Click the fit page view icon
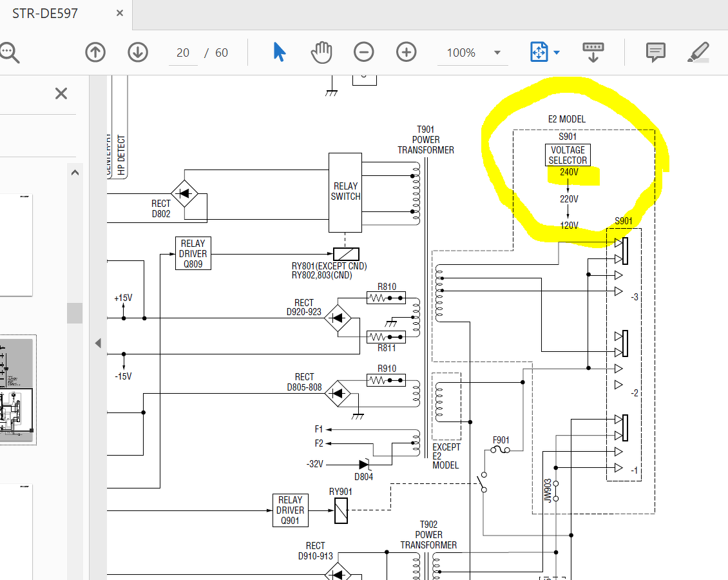728x580 pixels. [x=539, y=52]
